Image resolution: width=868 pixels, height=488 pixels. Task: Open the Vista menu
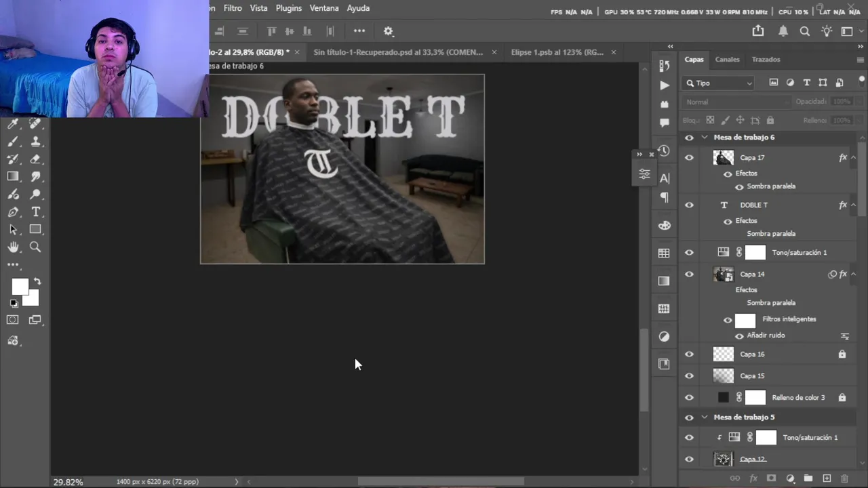[258, 8]
